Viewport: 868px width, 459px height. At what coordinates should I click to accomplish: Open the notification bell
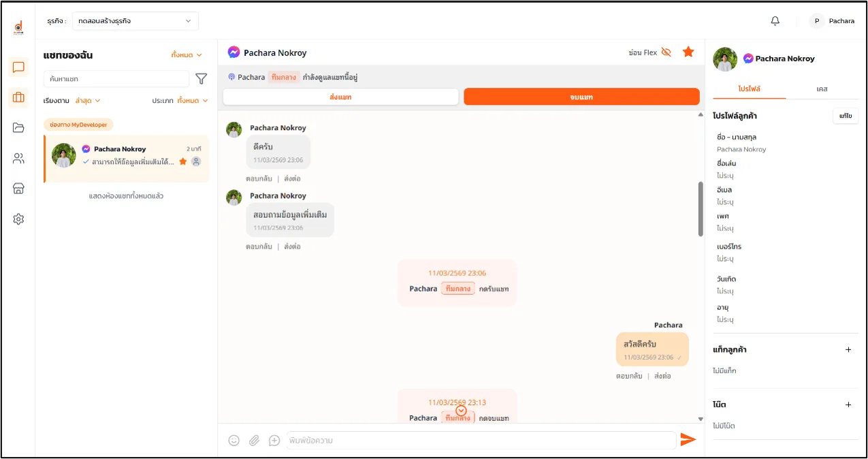click(x=775, y=21)
